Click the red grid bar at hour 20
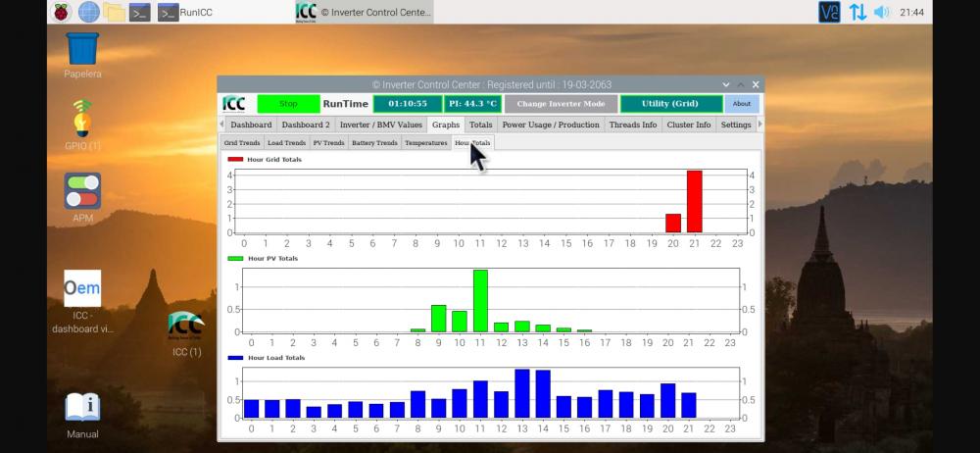The height and width of the screenshot is (453, 980). tap(673, 224)
